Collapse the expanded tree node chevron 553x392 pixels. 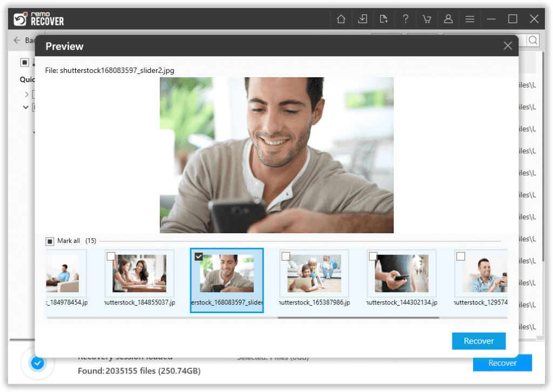tap(26, 107)
